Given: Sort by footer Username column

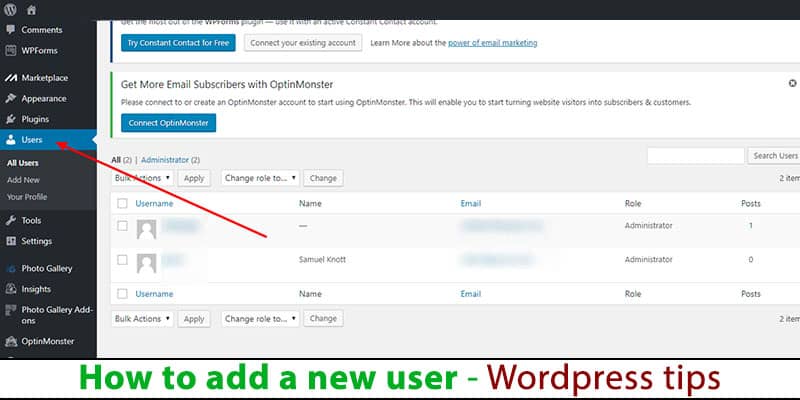Looking at the screenshot, I should (x=154, y=294).
